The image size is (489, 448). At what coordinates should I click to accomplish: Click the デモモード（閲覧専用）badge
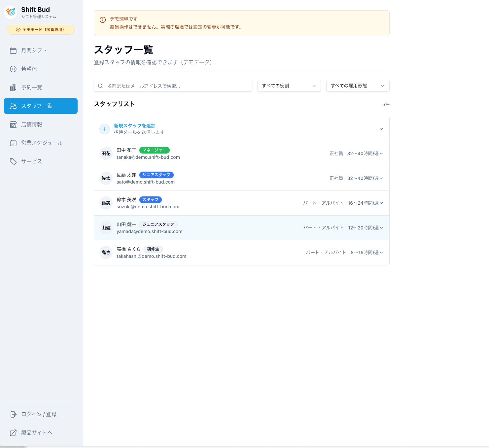(x=41, y=30)
